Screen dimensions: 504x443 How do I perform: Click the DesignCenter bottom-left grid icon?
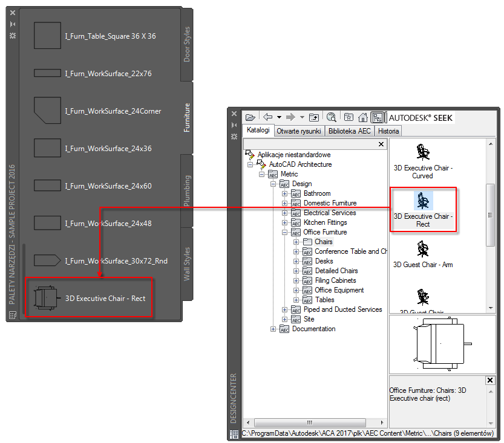coord(234,435)
